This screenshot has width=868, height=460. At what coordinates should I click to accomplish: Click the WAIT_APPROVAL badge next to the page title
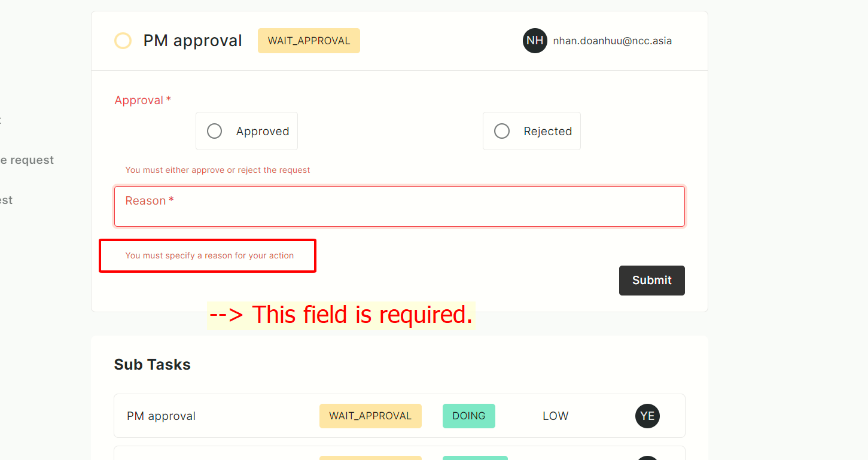coord(309,41)
